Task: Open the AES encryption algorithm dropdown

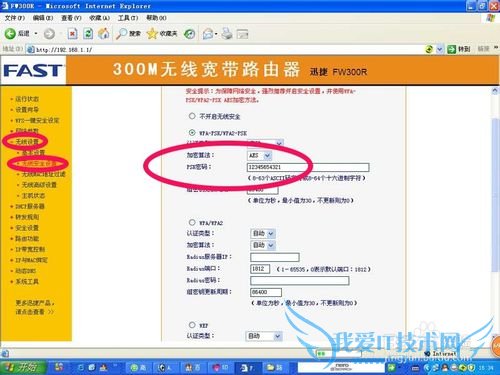Action: 259,155
